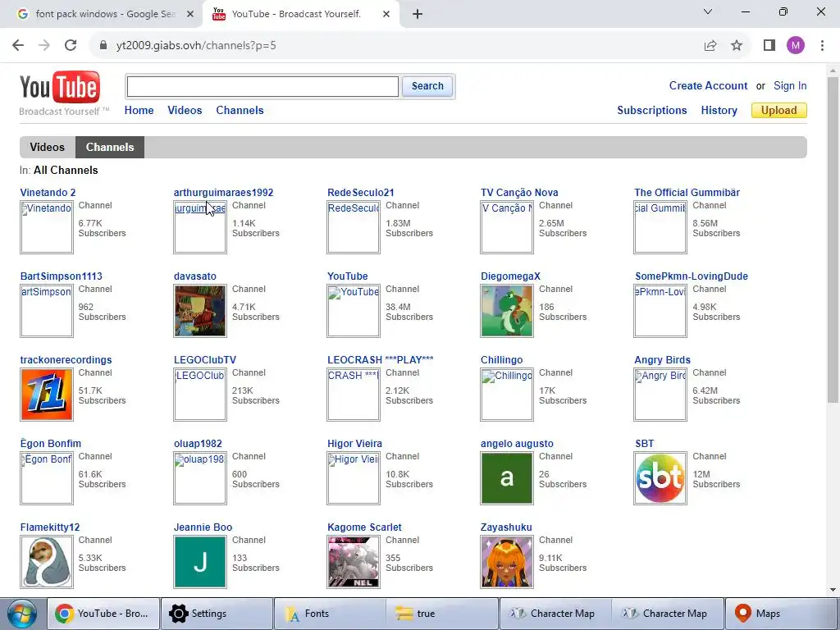Click the page vertical scrollbar
The image size is (840, 630).
[833, 240]
